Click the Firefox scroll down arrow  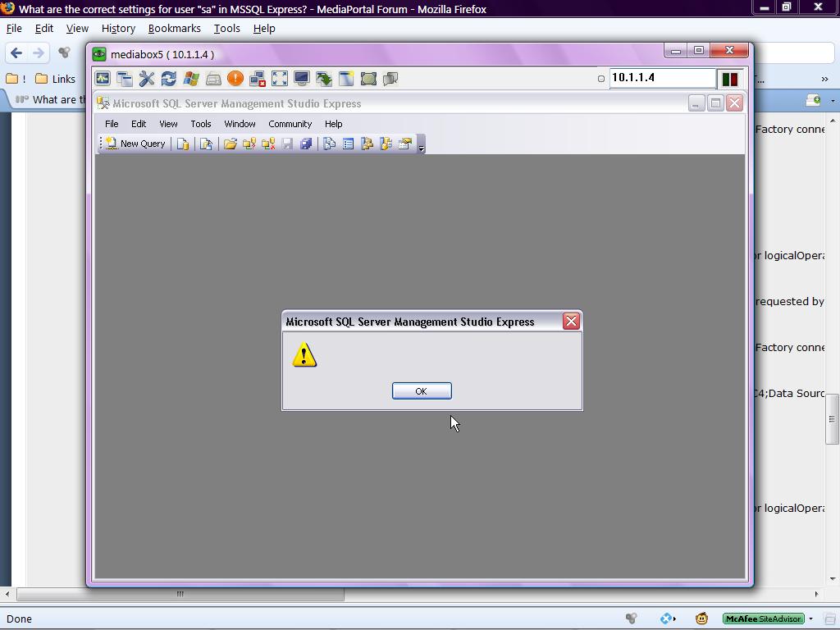pyautogui.click(x=832, y=578)
